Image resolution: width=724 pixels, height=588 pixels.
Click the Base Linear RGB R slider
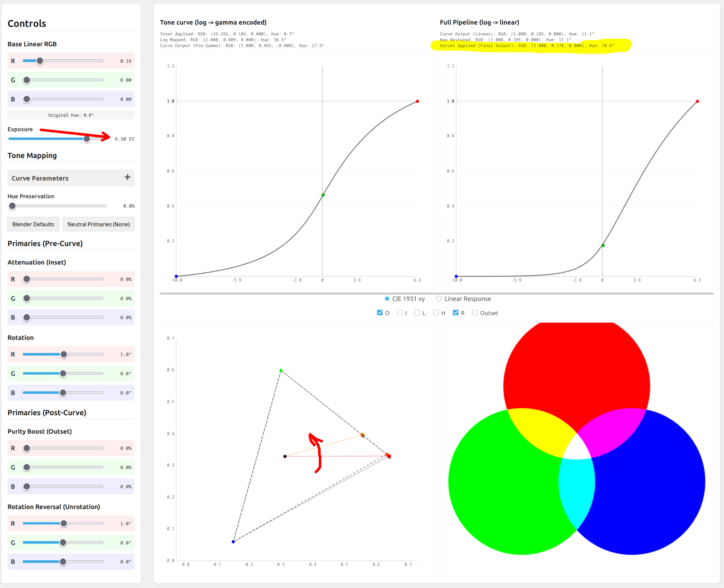click(x=40, y=61)
